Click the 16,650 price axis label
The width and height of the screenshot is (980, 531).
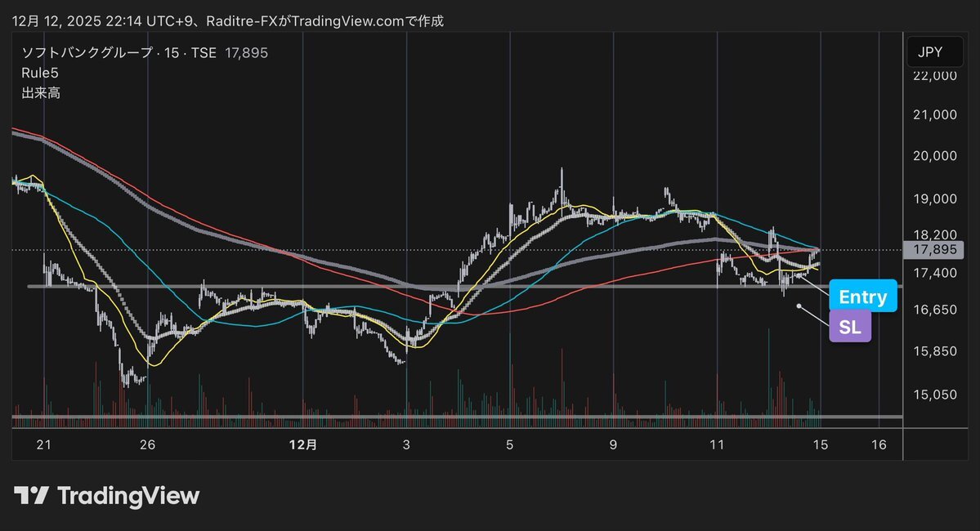(933, 310)
